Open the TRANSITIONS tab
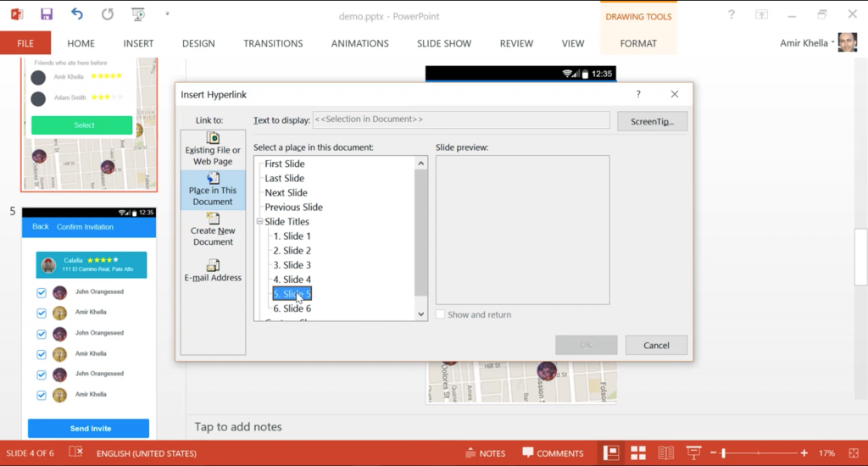Screen dimensions: 868x466 [273, 43]
